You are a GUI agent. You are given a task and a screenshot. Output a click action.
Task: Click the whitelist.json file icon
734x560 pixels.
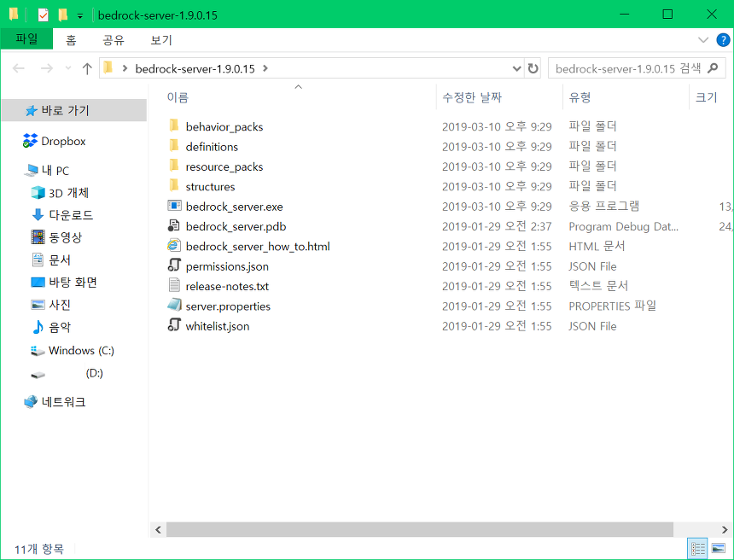[174, 325]
